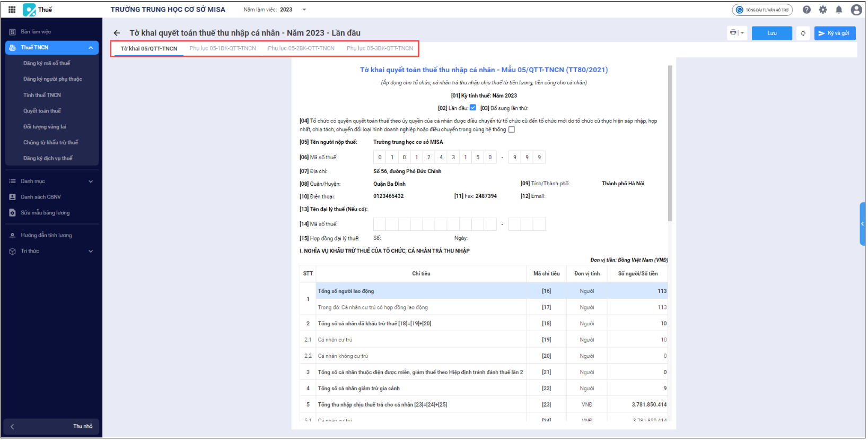868x440 pixels.
Task: Click the address Số 56, đường Phó Đức Chính
Action: 407,171
